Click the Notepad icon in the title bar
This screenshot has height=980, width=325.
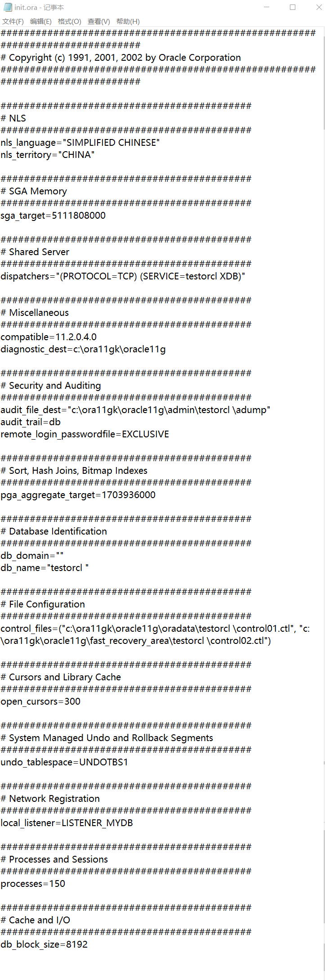8,7
